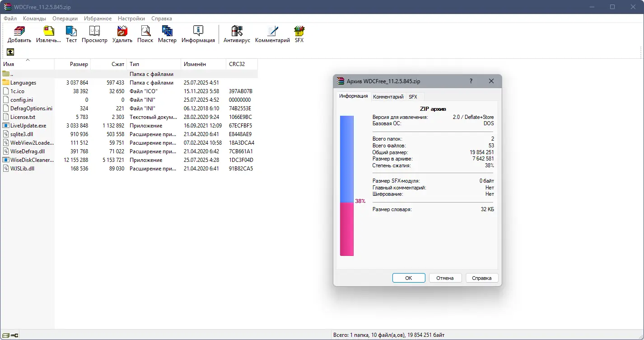Open the Настройки menu

click(131, 19)
